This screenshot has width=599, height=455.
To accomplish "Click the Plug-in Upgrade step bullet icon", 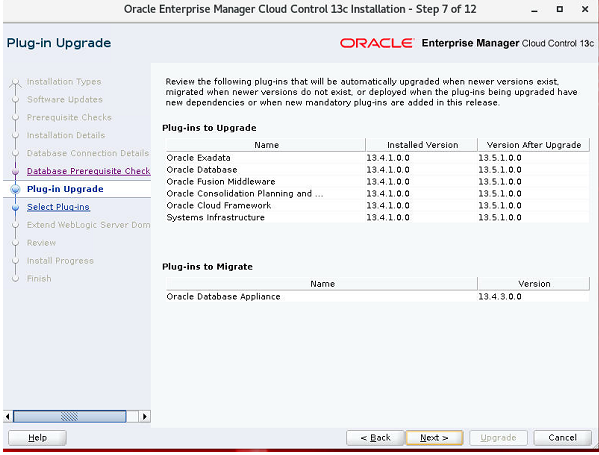I will pyautogui.click(x=16, y=189).
